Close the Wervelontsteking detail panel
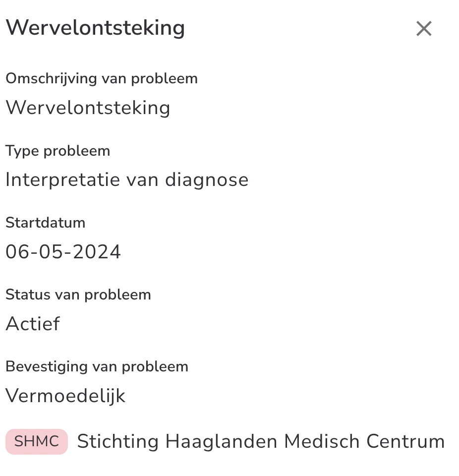This screenshot has height=476, width=459. [x=424, y=29]
